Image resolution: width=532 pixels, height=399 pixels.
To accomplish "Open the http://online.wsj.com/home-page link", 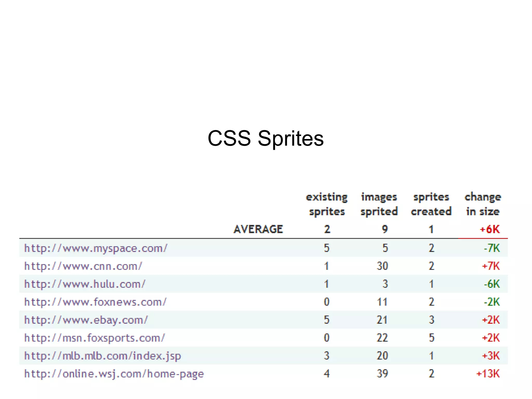I will (114, 374).
